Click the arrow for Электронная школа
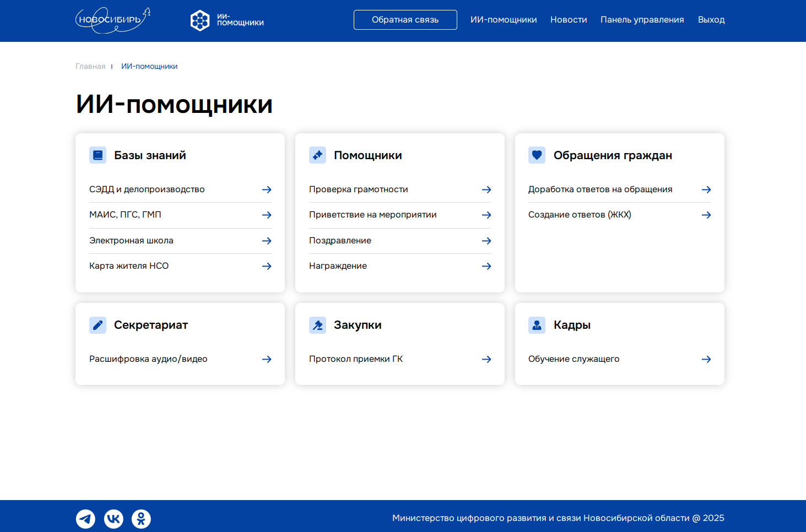The height and width of the screenshot is (532, 806). [x=267, y=241]
